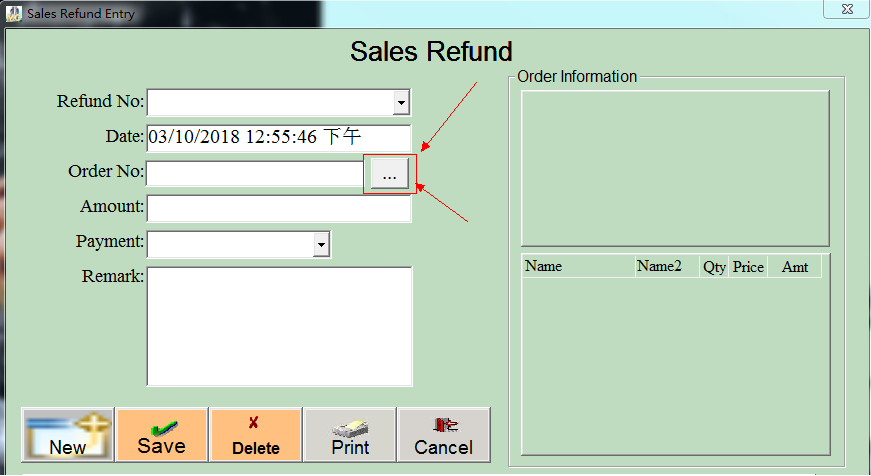Select the Remark text area
Image resolution: width=871 pixels, height=476 pixels.
click(279, 325)
